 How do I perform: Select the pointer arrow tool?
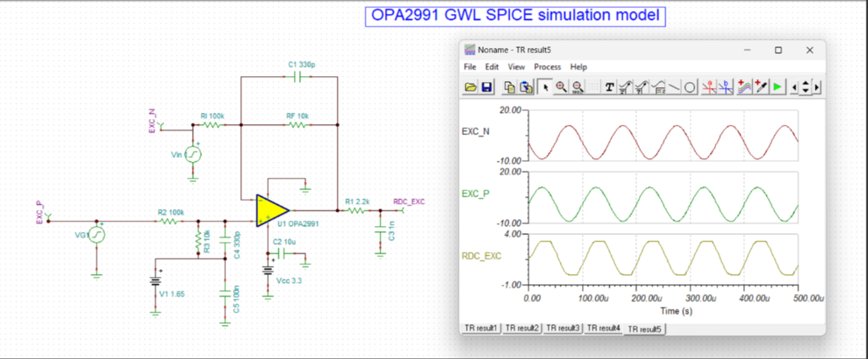545,87
